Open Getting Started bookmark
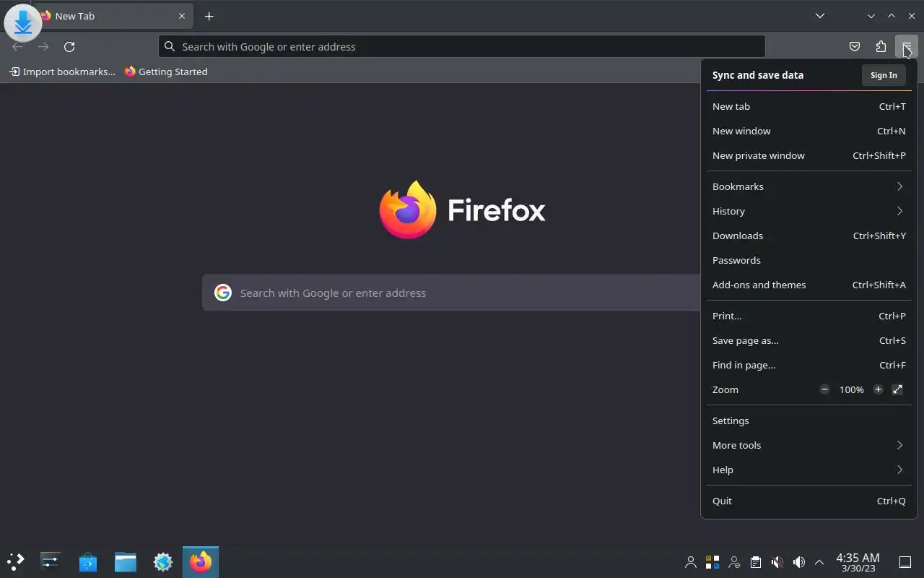The height and width of the screenshot is (578, 924). click(166, 72)
